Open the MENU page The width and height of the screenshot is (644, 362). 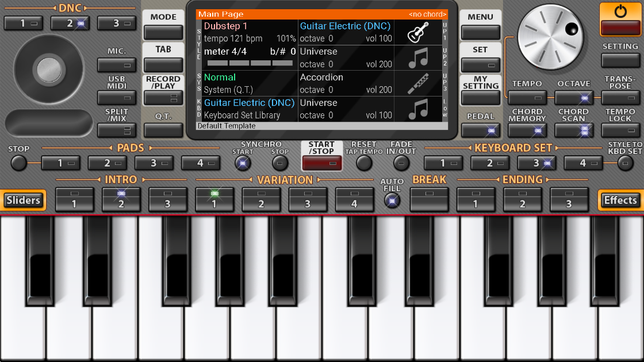click(480, 32)
